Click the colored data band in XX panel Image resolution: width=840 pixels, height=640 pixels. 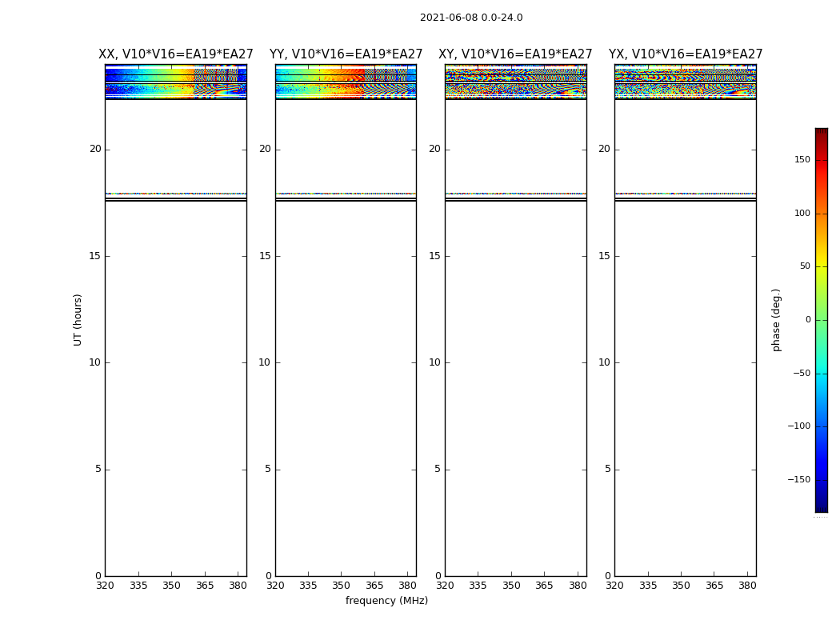[176, 81]
